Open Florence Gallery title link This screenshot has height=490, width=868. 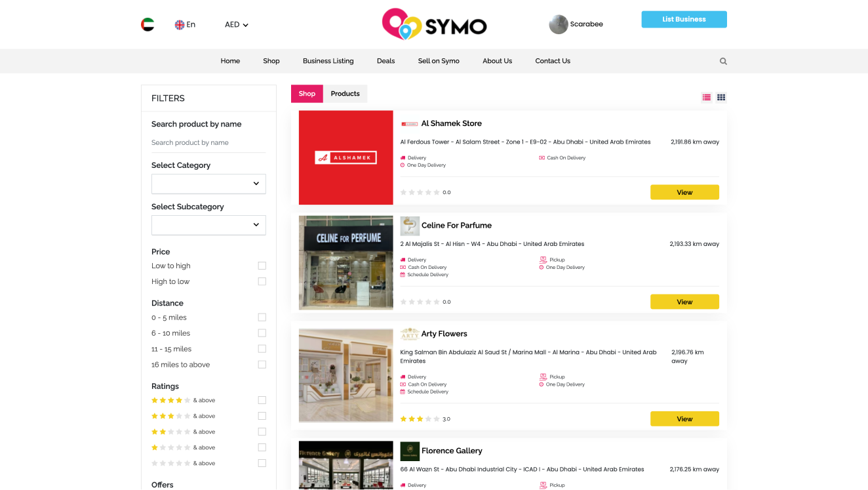[452, 451]
